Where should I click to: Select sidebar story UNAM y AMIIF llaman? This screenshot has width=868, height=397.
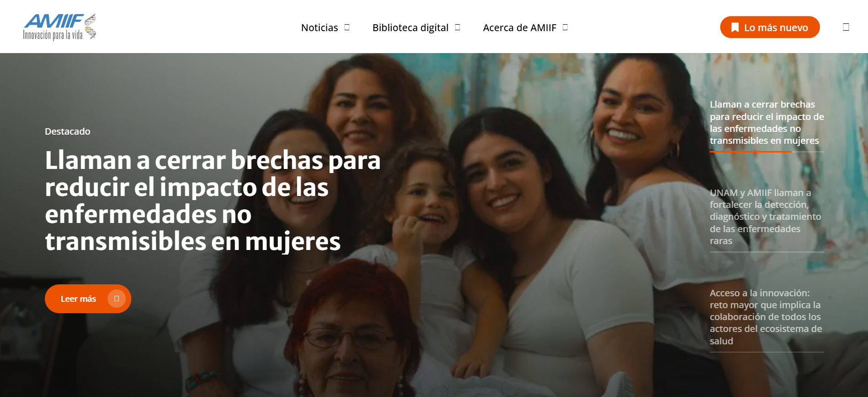coord(766,217)
